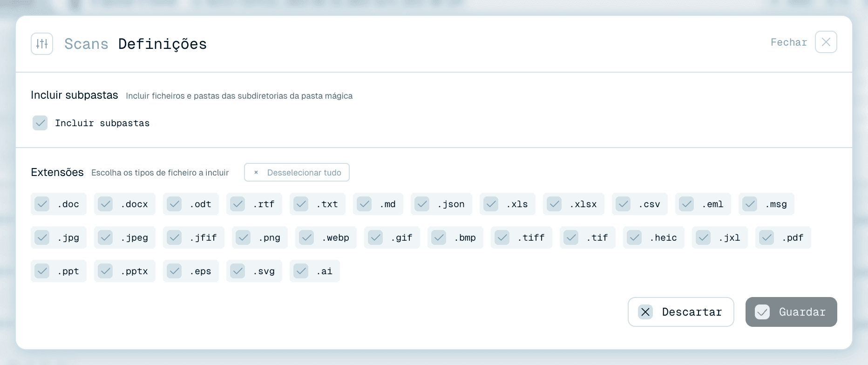Click the Scans breadcrumb title
This screenshot has width=868, height=365.
click(86, 44)
